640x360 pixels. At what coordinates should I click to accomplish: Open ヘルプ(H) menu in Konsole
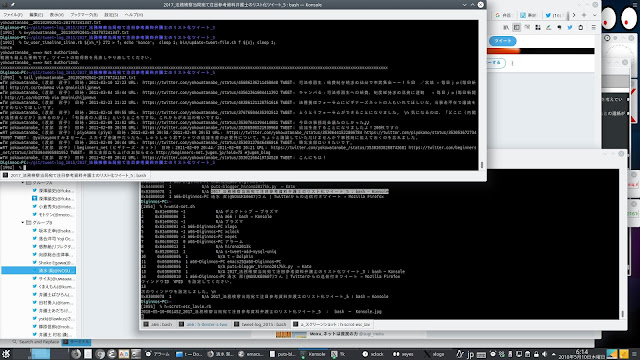(133, 15)
